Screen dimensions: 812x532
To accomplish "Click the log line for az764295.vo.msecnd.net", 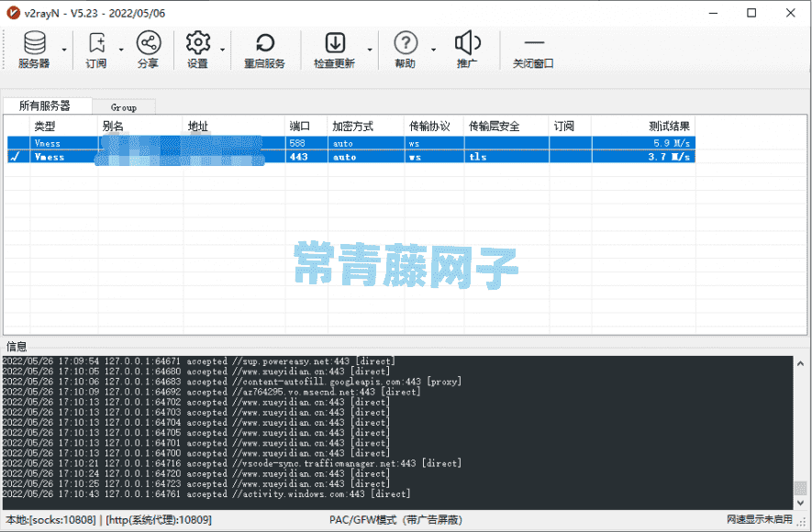I will click(x=211, y=392).
